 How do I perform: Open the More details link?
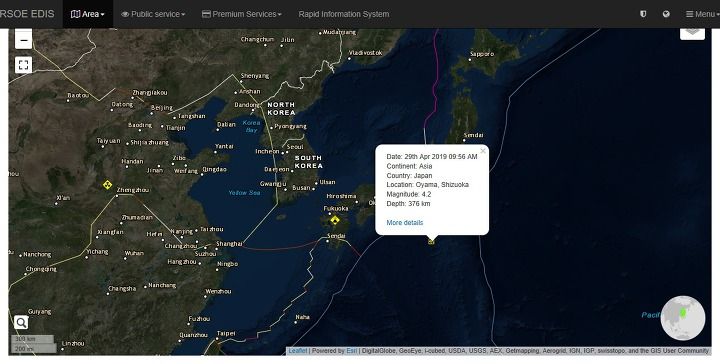(x=405, y=223)
